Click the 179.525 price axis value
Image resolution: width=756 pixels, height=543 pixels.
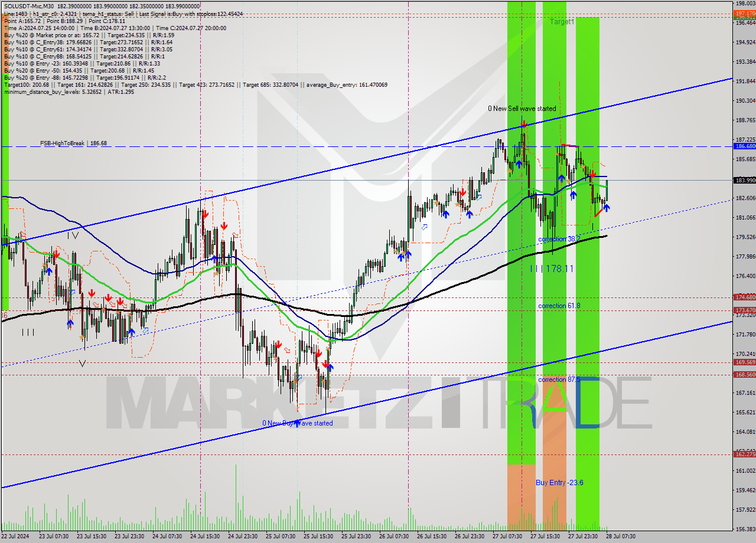[745, 237]
